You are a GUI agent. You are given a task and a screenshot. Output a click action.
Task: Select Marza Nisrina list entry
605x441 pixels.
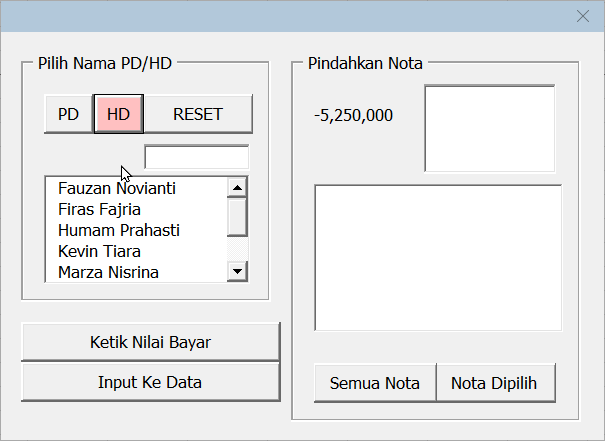click(137, 272)
